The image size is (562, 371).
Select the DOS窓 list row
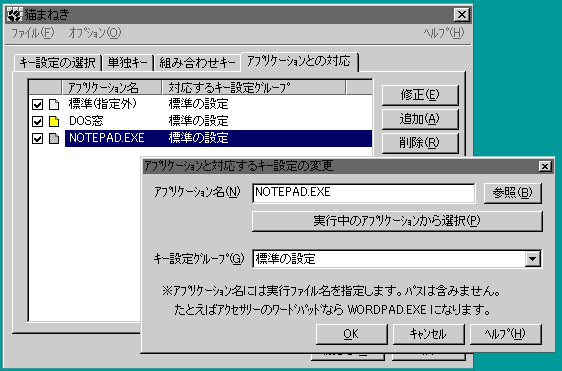(201, 121)
